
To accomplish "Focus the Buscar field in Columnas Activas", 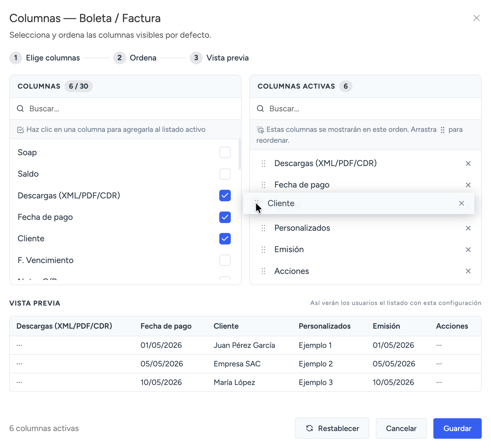I will [x=366, y=109].
